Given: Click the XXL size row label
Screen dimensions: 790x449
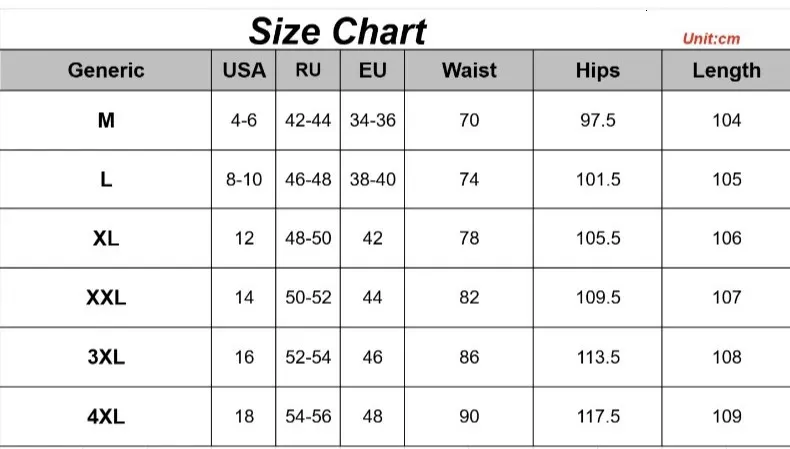Looking at the screenshot, I should tap(106, 297).
